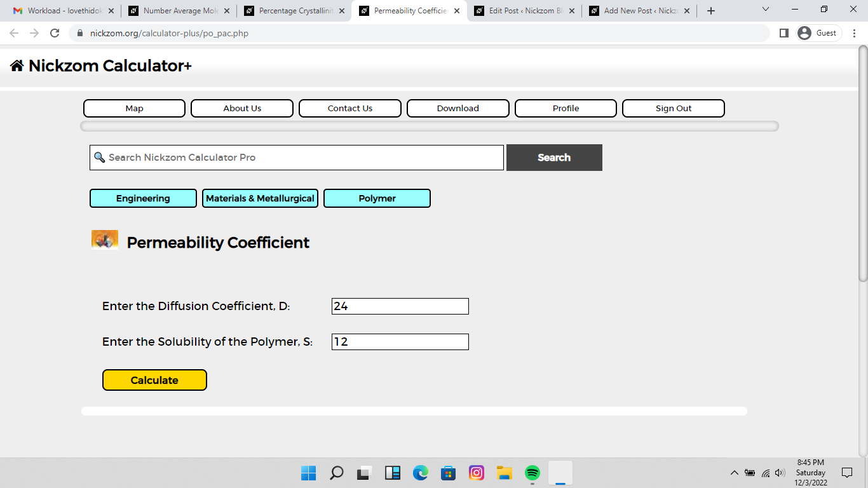Launch Microsoft Edge from the taskbar
868x488 pixels.
click(421, 473)
